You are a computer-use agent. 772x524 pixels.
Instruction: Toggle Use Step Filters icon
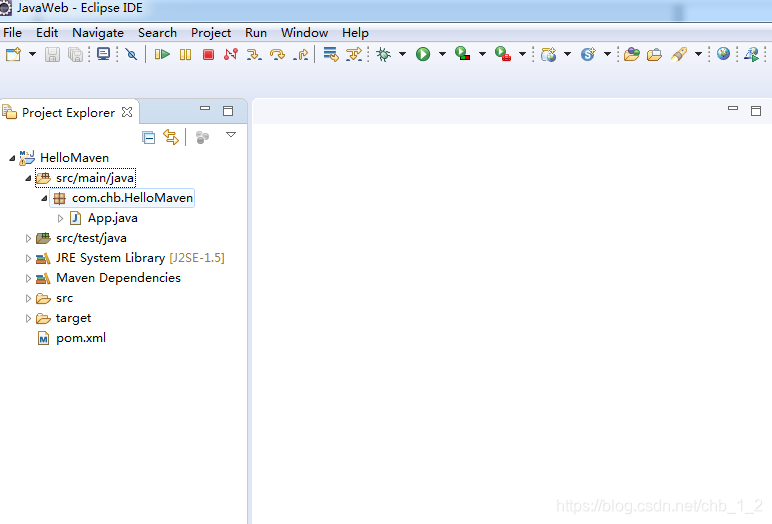tap(354, 54)
